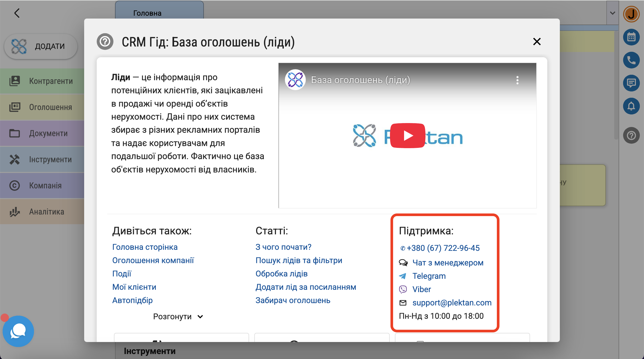Open the messages icon in right sidebar
The image size is (644, 359).
631,83
